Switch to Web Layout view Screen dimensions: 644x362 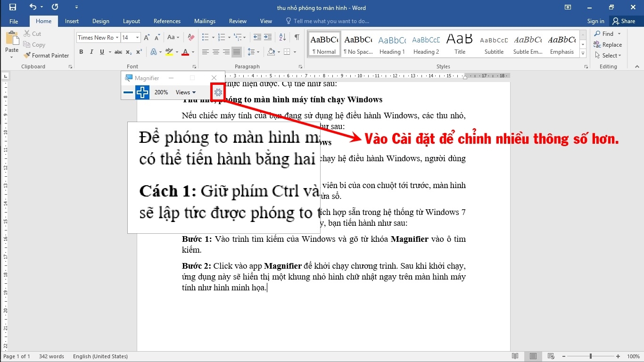pos(550,356)
